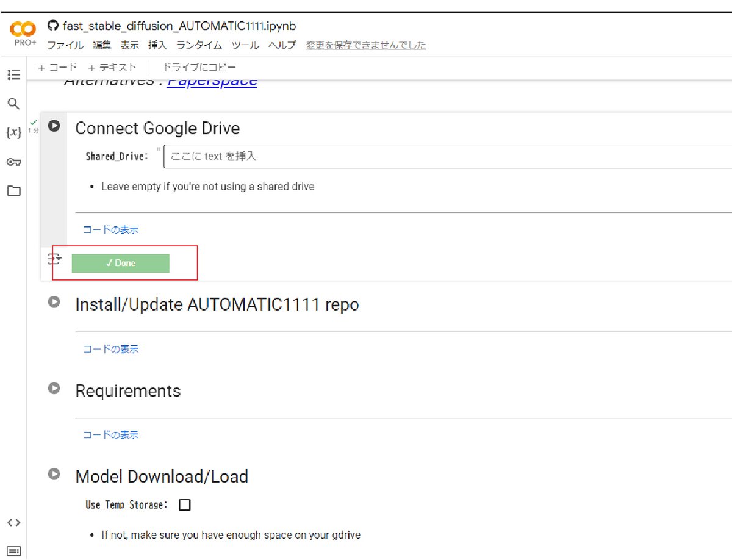Run the Connect Google Drive cell

coord(54,126)
